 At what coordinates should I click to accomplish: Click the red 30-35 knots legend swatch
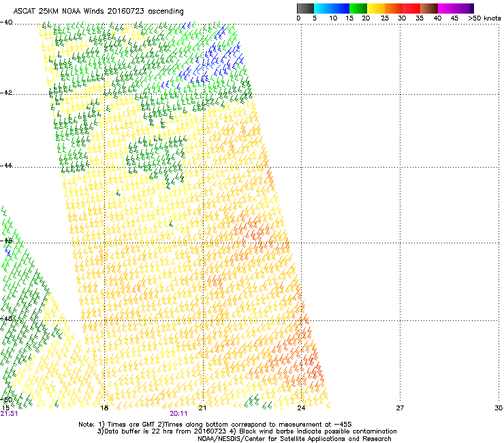pos(411,8)
